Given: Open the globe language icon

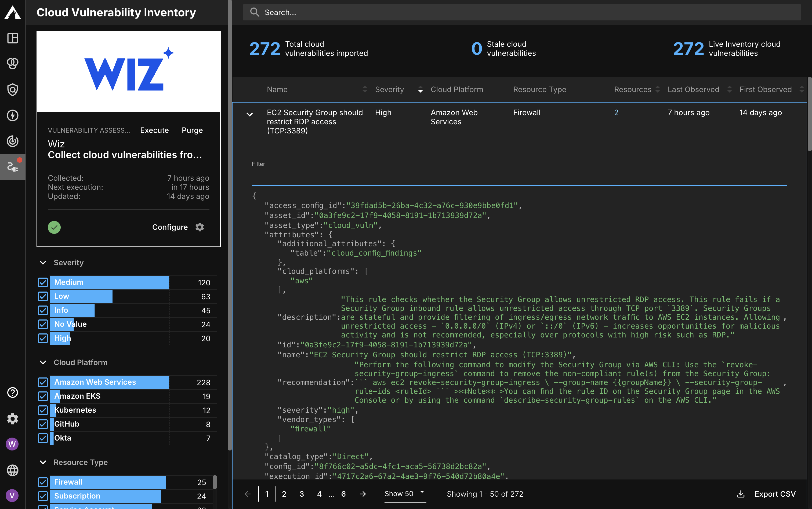Looking at the screenshot, I should pyautogui.click(x=12, y=470).
